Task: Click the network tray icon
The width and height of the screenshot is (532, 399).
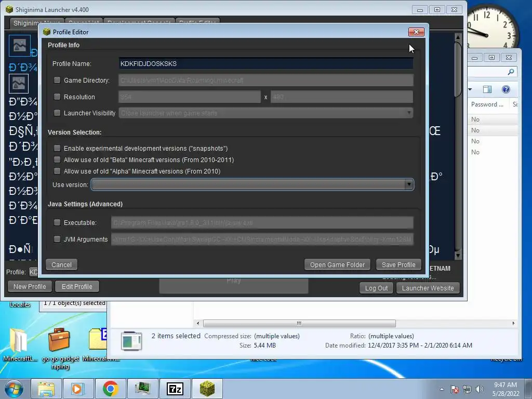Action: pos(467,389)
